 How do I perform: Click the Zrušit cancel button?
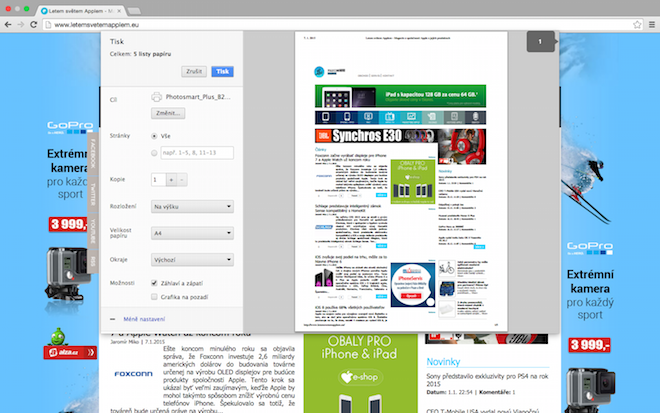[x=194, y=72]
